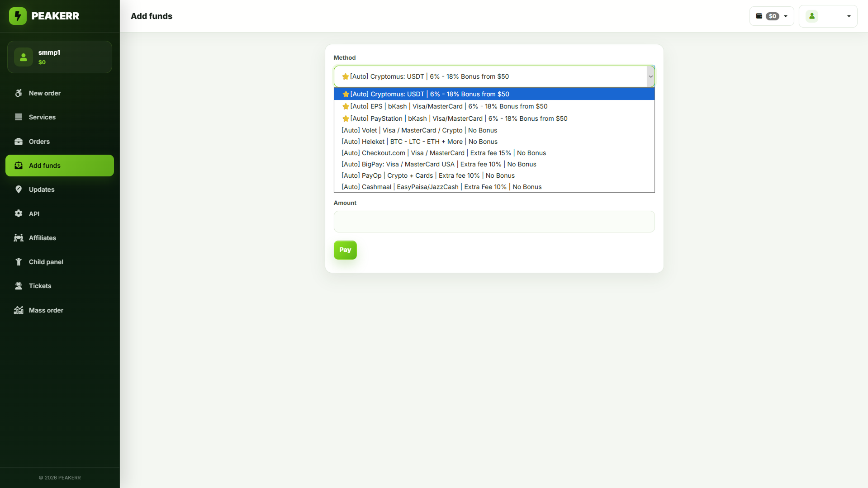Open the $0 balance dropdown

[x=772, y=16]
